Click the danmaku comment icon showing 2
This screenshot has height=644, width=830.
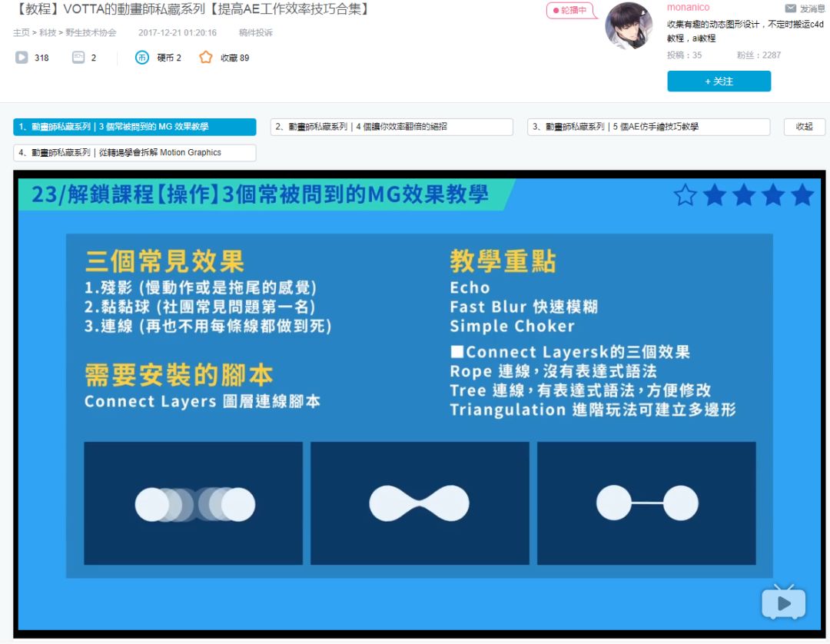coord(78,57)
